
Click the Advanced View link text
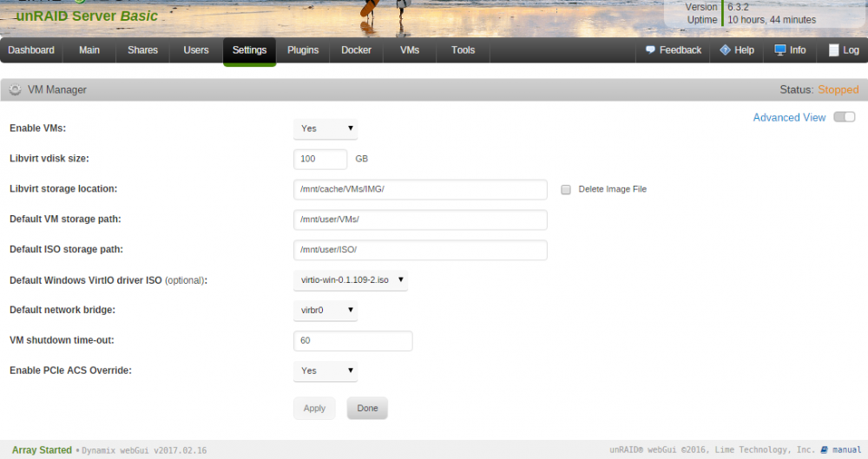pyautogui.click(x=789, y=117)
